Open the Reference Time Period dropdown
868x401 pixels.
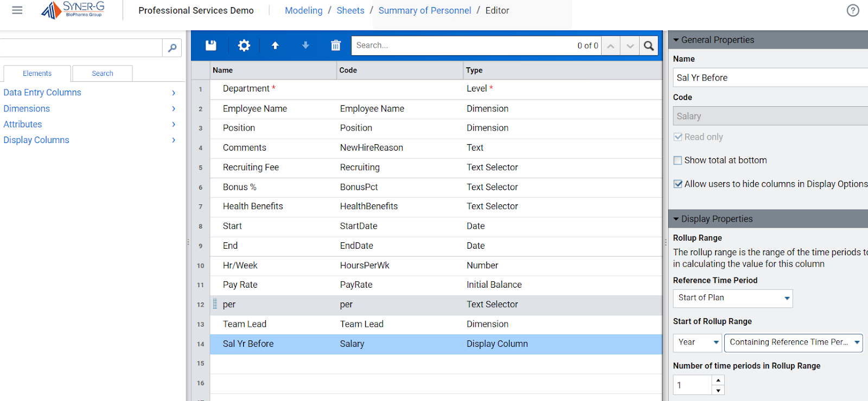click(732, 298)
